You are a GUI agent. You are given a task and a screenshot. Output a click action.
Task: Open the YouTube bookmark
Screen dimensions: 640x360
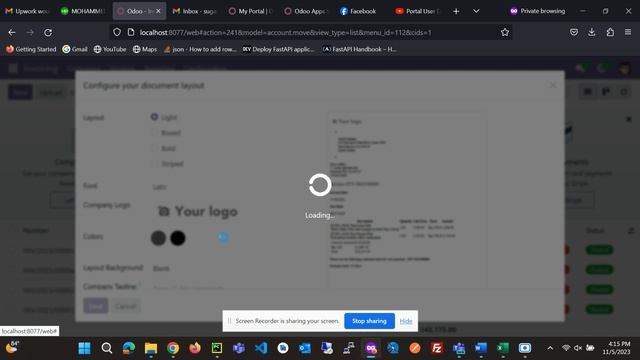pyautogui.click(x=110, y=49)
